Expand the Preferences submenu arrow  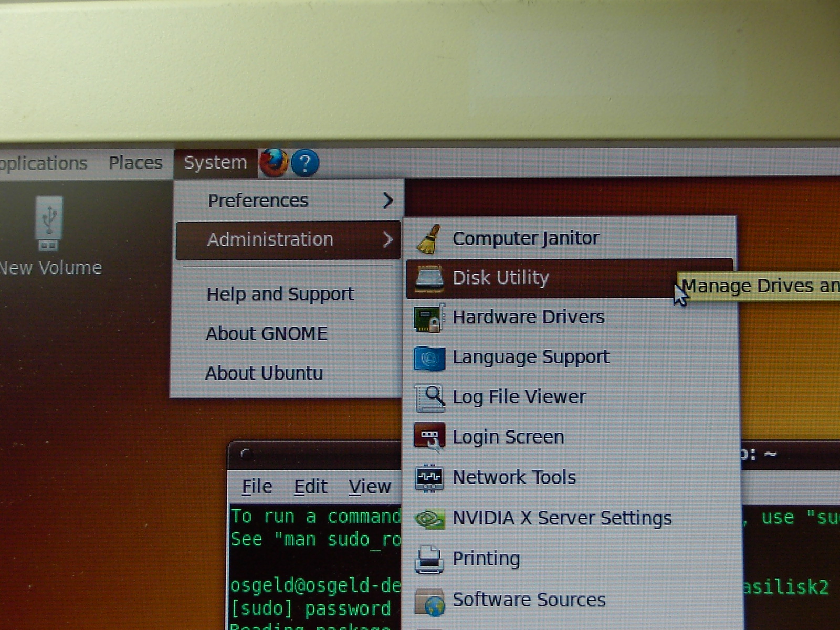pyautogui.click(x=388, y=200)
